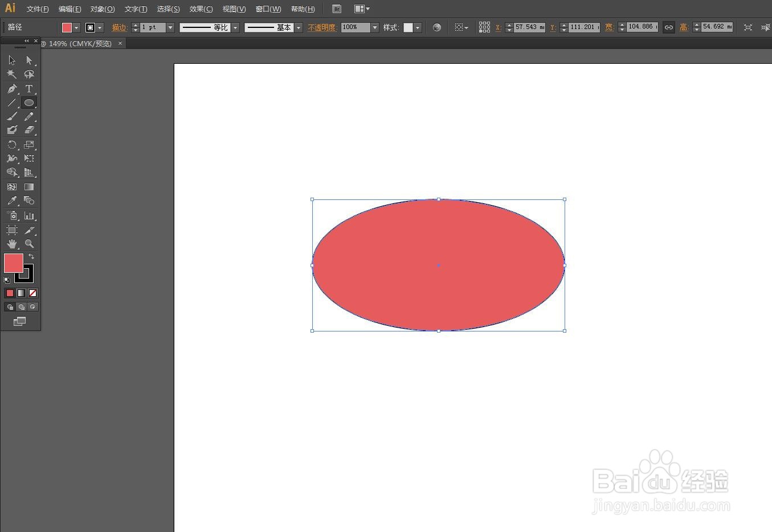
Task: Open the 选择(S) menu
Action: (x=168, y=9)
